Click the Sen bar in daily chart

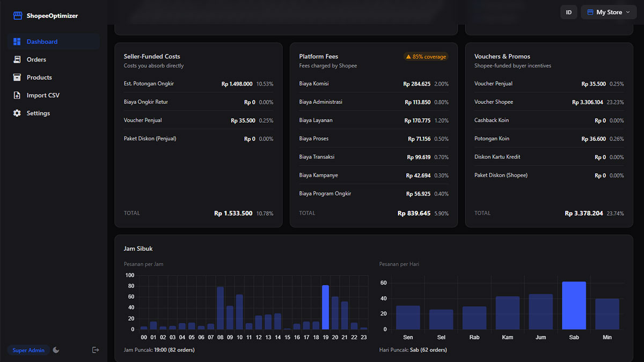408,317
